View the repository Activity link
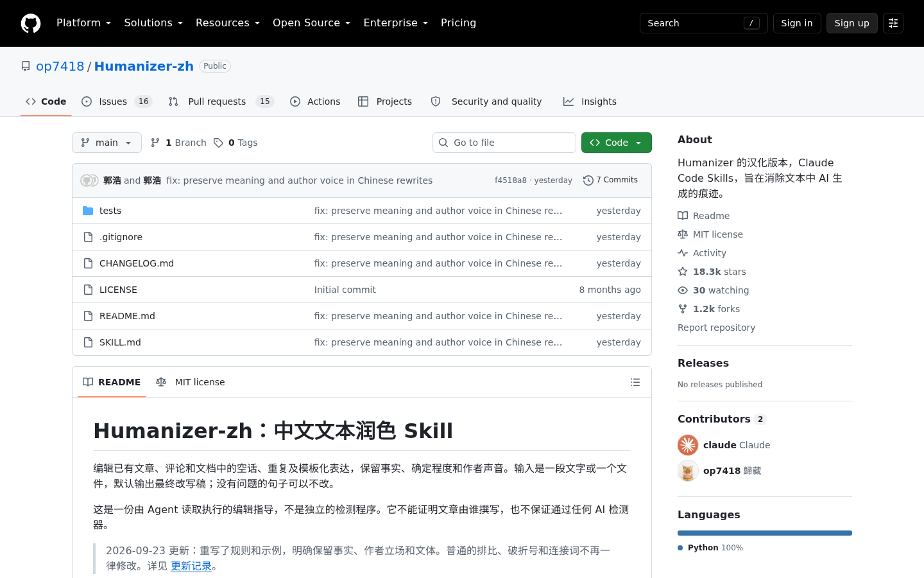 point(702,253)
